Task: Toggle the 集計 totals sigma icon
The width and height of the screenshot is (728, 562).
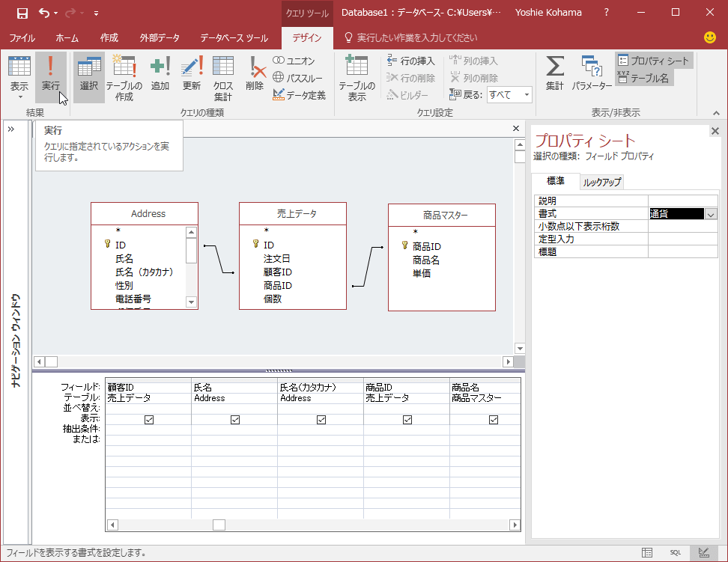Action: (x=554, y=75)
